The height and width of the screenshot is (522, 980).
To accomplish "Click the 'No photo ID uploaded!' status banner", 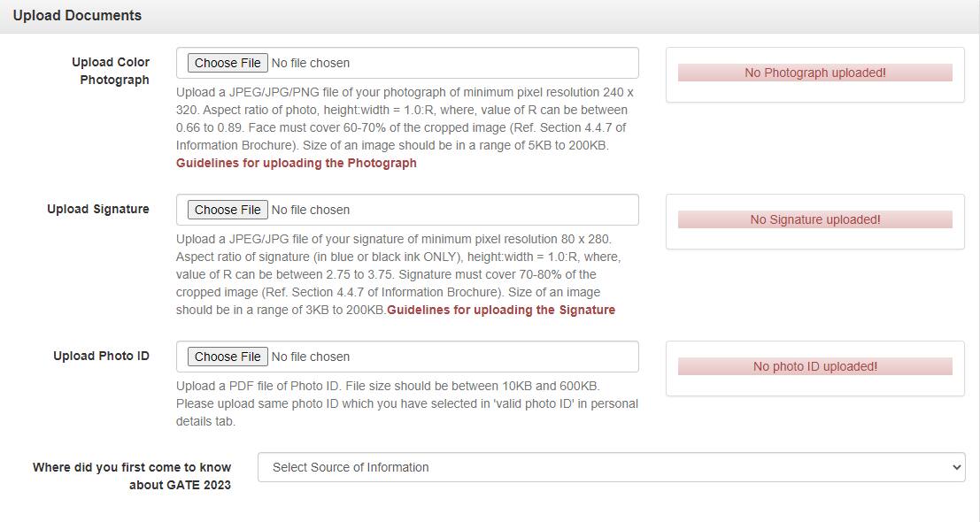I will (815, 365).
